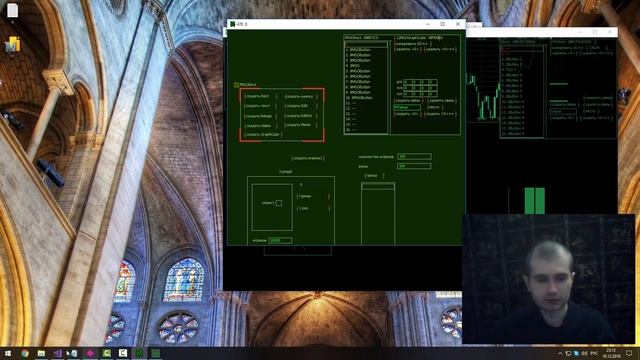Click the 'создать свечь' button
This screenshot has width=640, height=360.
409,100
